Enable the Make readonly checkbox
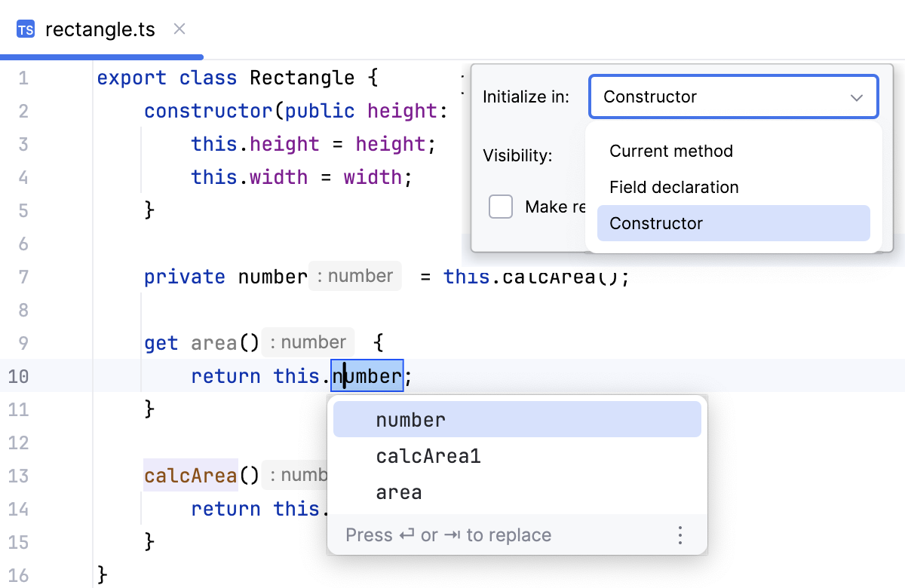 (501, 207)
